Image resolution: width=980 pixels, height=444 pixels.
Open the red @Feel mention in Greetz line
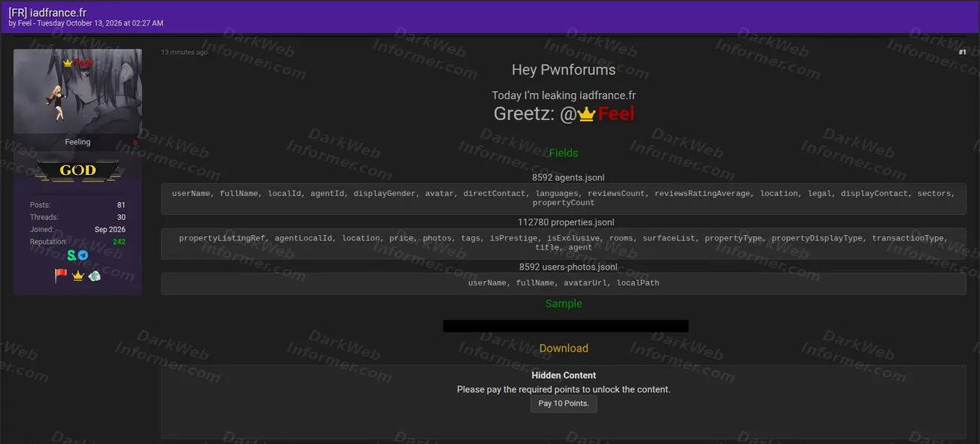pyautogui.click(x=616, y=114)
